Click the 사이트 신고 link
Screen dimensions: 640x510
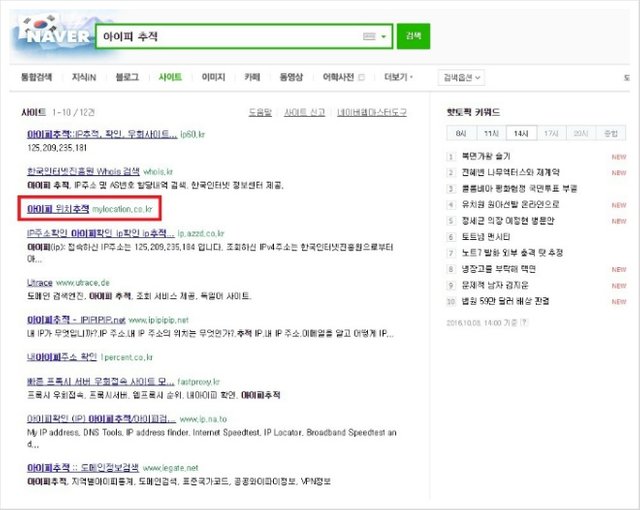(x=304, y=112)
